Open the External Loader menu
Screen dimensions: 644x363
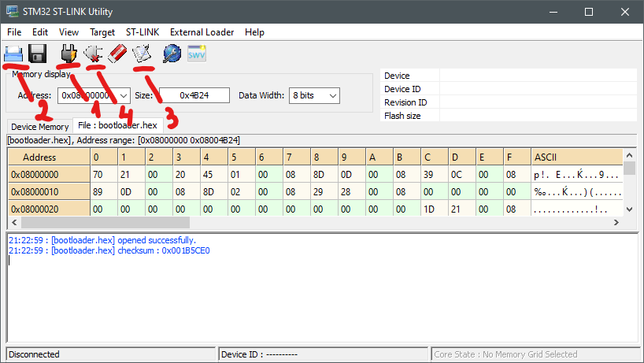click(202, 32)
